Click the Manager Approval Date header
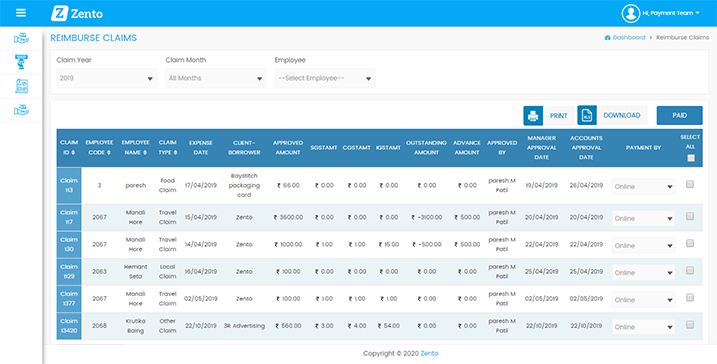 click(541, 148)
